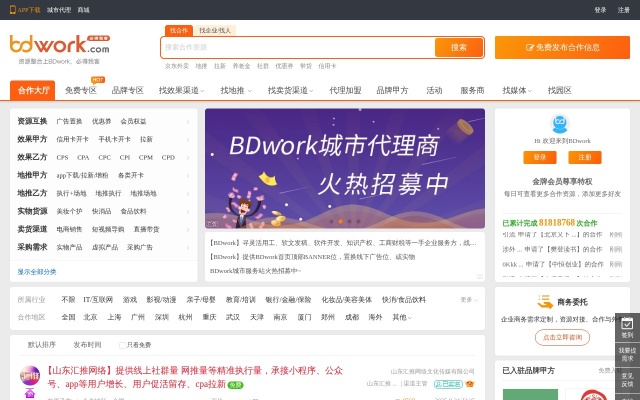Open the 签到 check-in sidebar icon
This screenshot has height=400, width=640.
tap(627, 329)
